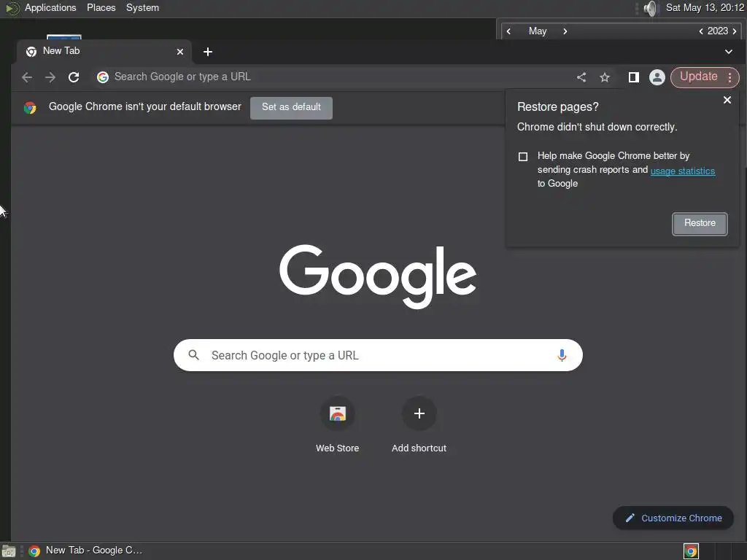Open the System menu
Viewport: 747px width, 560px height.
pyautogui.click(x=142, y=8)
